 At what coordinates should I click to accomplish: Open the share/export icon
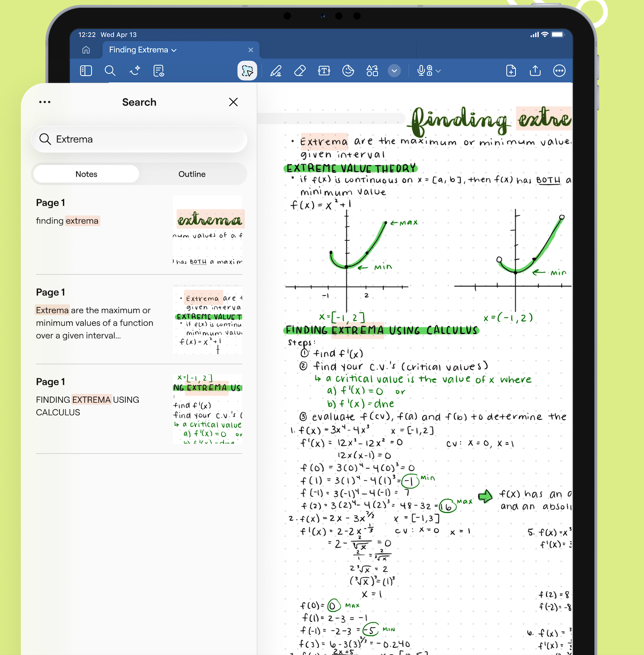[535, 71]
